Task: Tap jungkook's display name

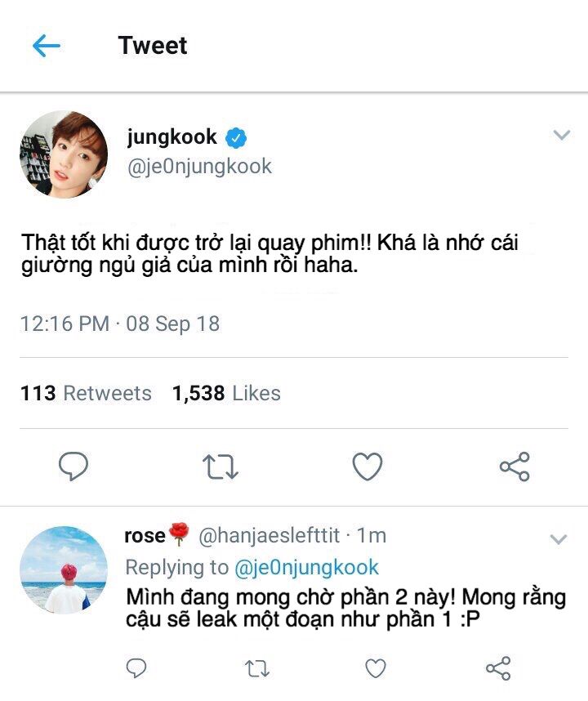Action: [x=171, y=136]
